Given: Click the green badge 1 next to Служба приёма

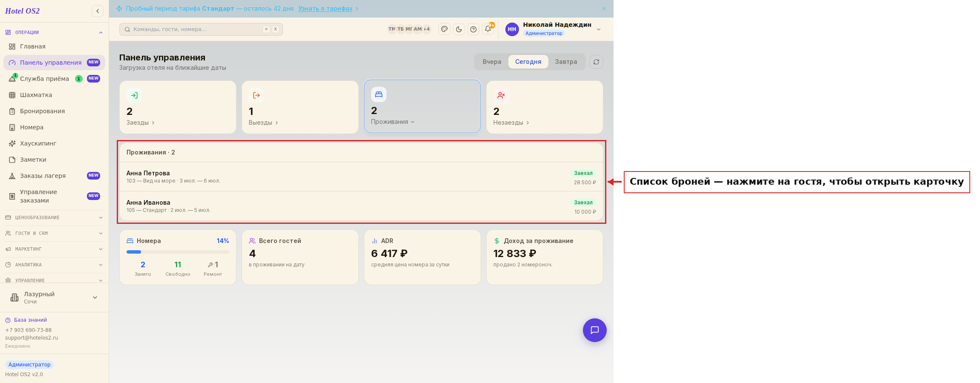Looking at the screenshot, I should click(x=79, y=79).
